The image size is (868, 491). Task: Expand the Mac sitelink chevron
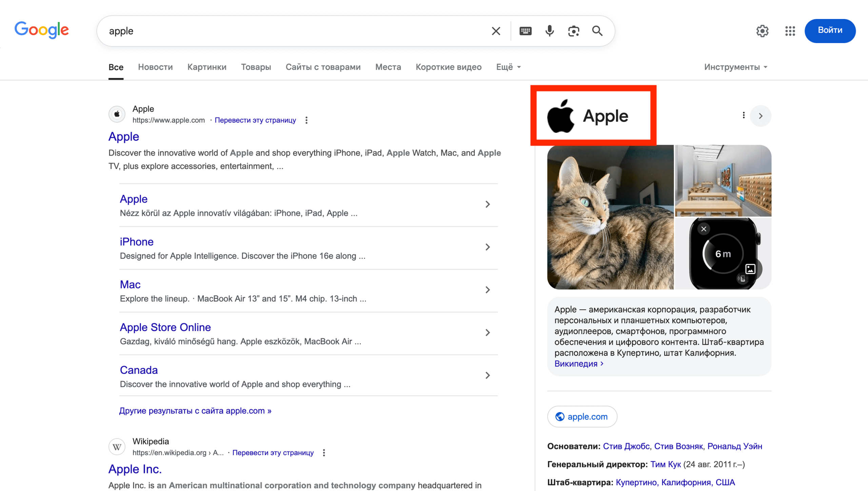(x=488, y=290)
